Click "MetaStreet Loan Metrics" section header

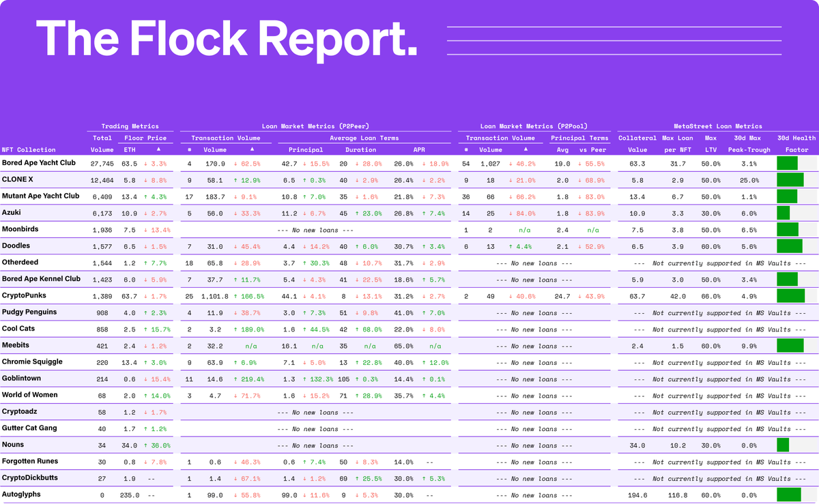[x=718, y=126]
